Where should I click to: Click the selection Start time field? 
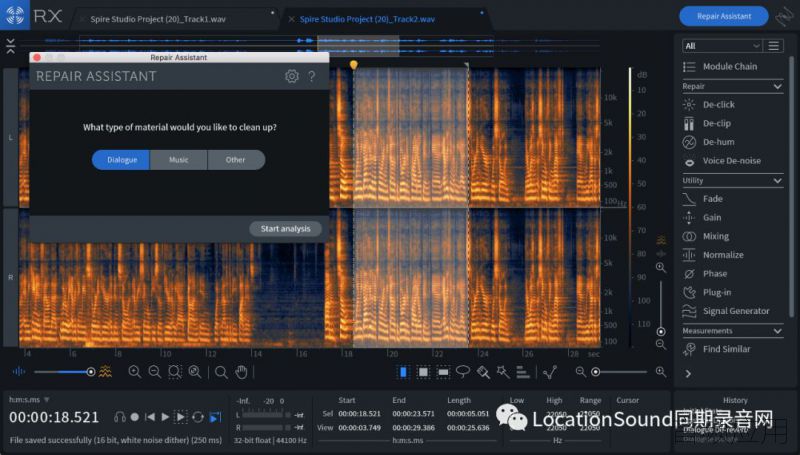point(359,414)
